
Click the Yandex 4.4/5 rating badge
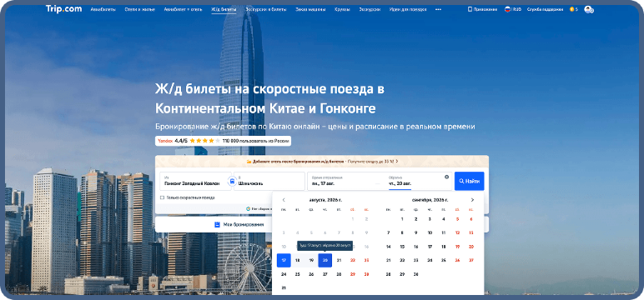(x=223, y=141)
